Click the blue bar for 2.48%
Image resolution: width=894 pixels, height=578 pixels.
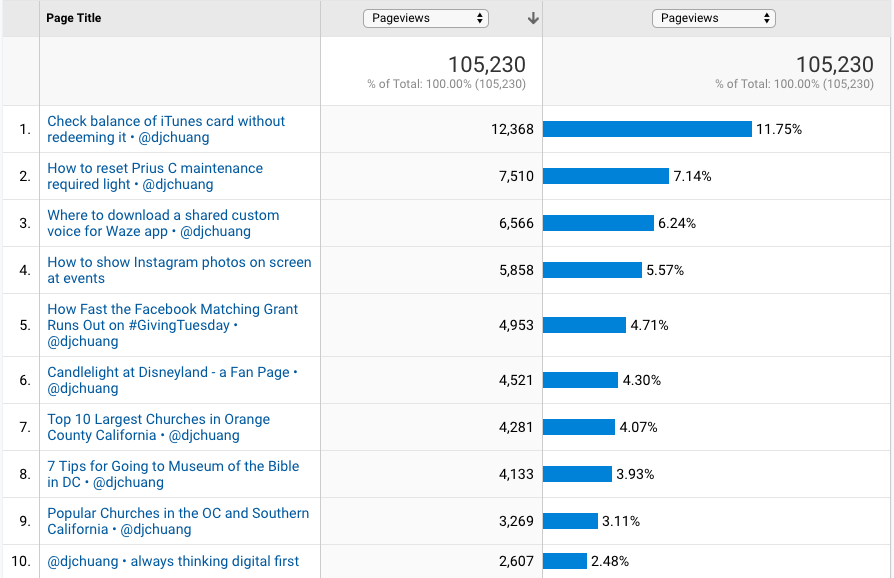coord(564,561)
